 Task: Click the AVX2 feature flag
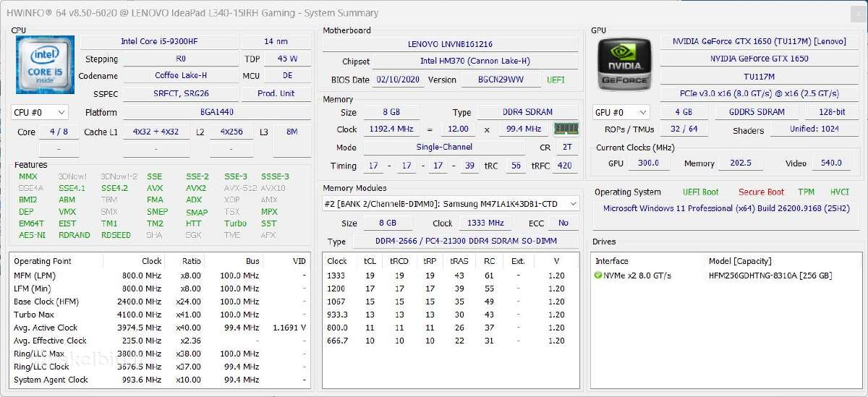click(x=195, y=189)
